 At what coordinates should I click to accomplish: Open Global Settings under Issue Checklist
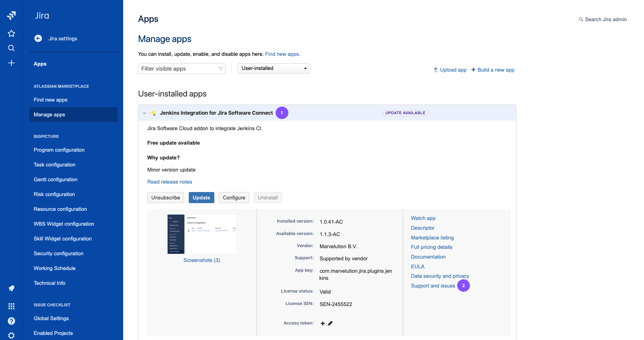(51, 318)
